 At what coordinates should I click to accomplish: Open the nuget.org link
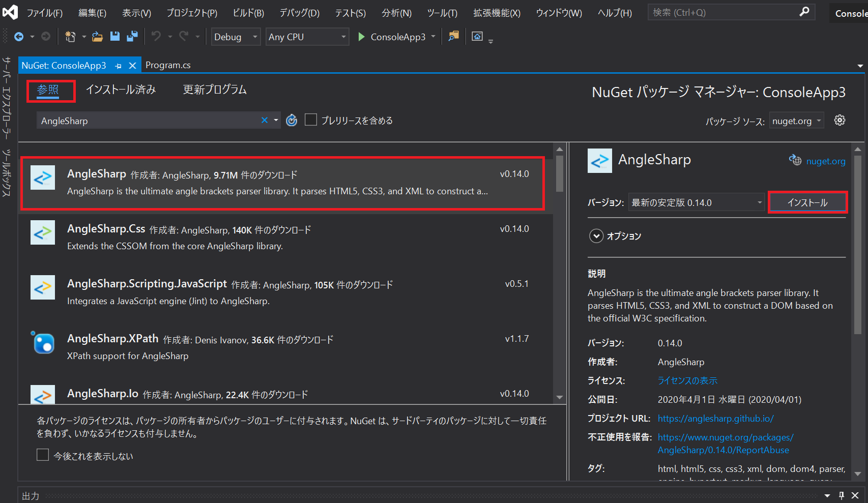click(826, 161)
